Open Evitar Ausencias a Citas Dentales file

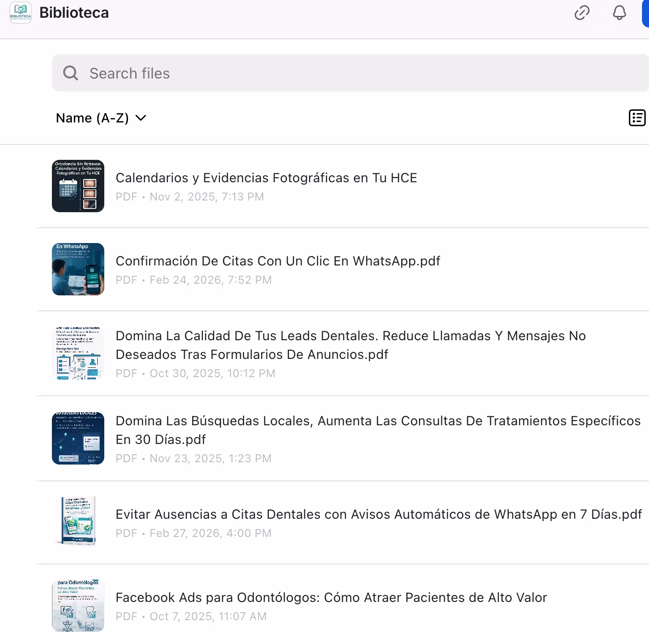pyautogui.click(x=378, y=515)
